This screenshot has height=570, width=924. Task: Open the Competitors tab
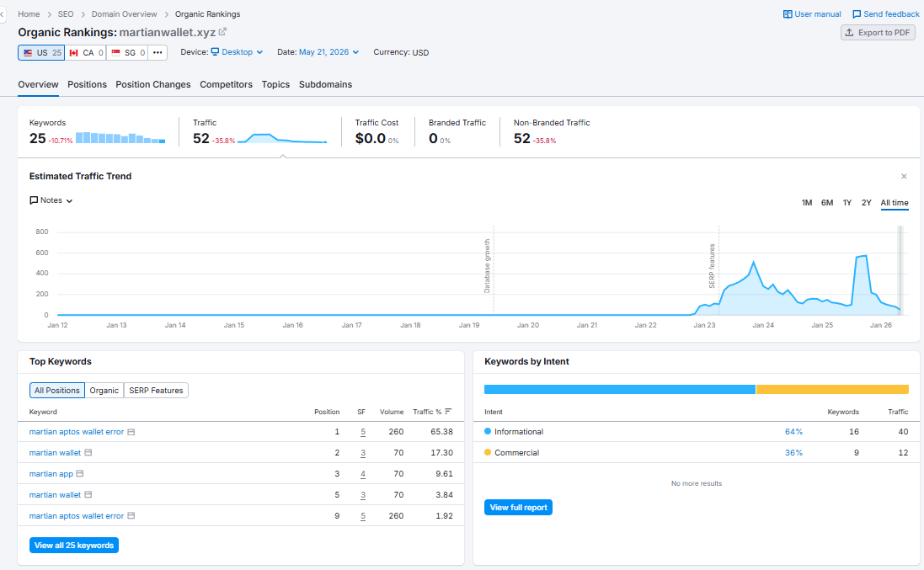pos(227,84)
